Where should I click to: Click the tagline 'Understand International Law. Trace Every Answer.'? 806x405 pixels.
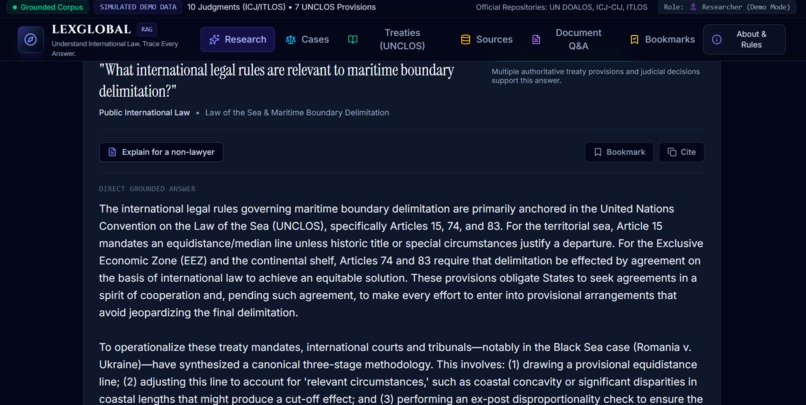tap(115, 48)
